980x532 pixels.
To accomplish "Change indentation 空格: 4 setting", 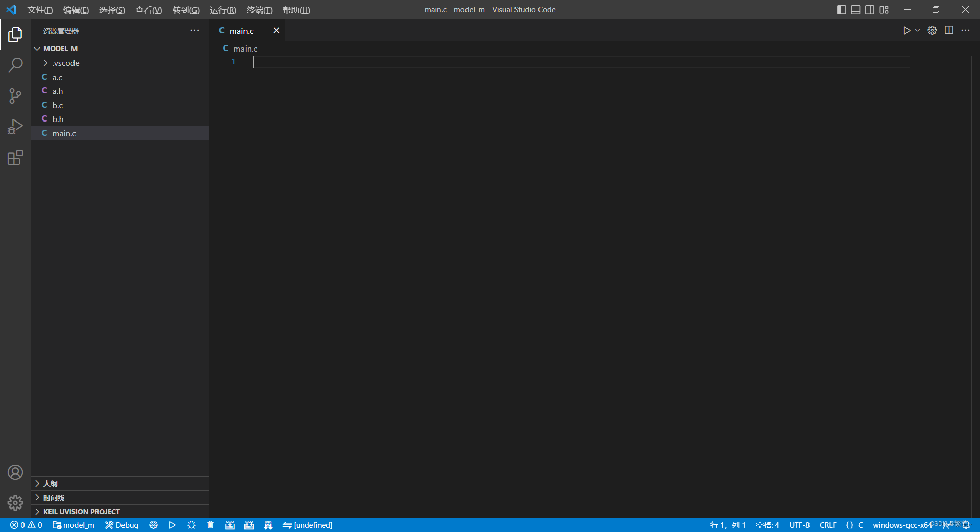I will [767, 525].
